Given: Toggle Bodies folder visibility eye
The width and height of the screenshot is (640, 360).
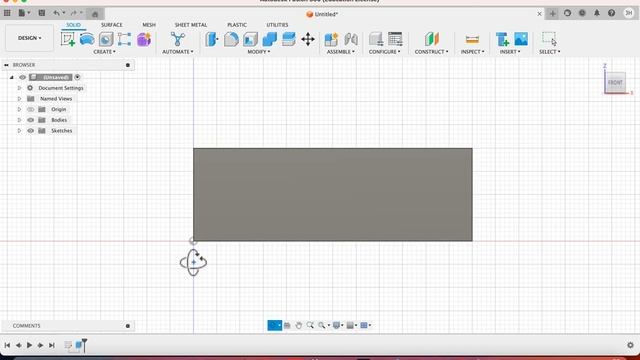Looking at the screenshot, I should point(31,120).
